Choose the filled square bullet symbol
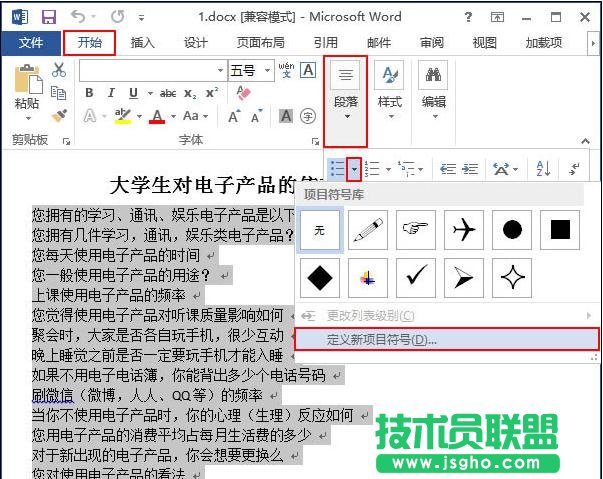Screen dimensions: 603x479 560,230
